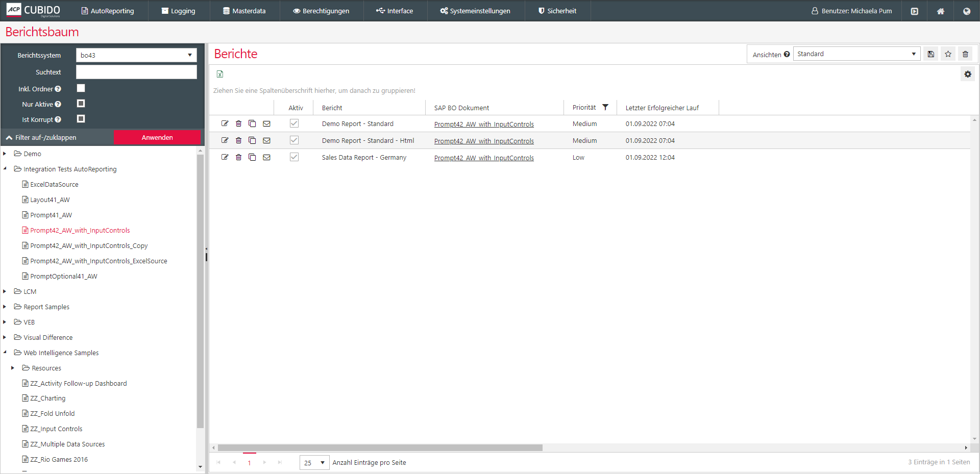980x474 pixels.
Task: Toggle Aktiv for Sales Data Report - Germany
Action: point(294,157)
